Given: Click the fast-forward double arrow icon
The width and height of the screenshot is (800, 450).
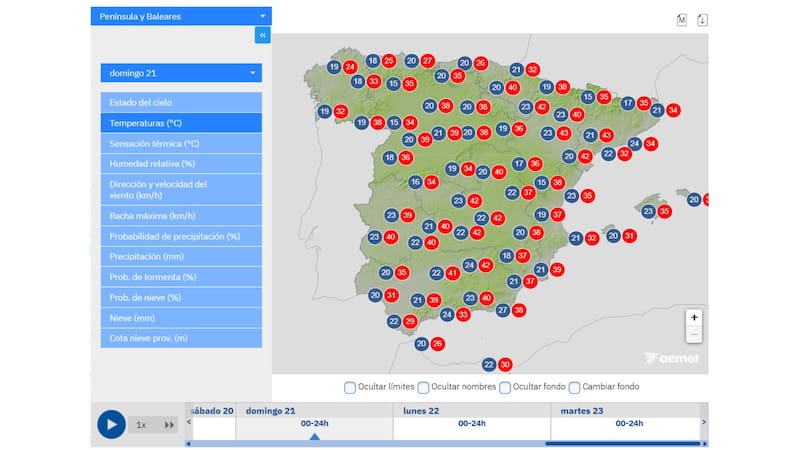Looking at the screenshot, I should pos(169,424).
